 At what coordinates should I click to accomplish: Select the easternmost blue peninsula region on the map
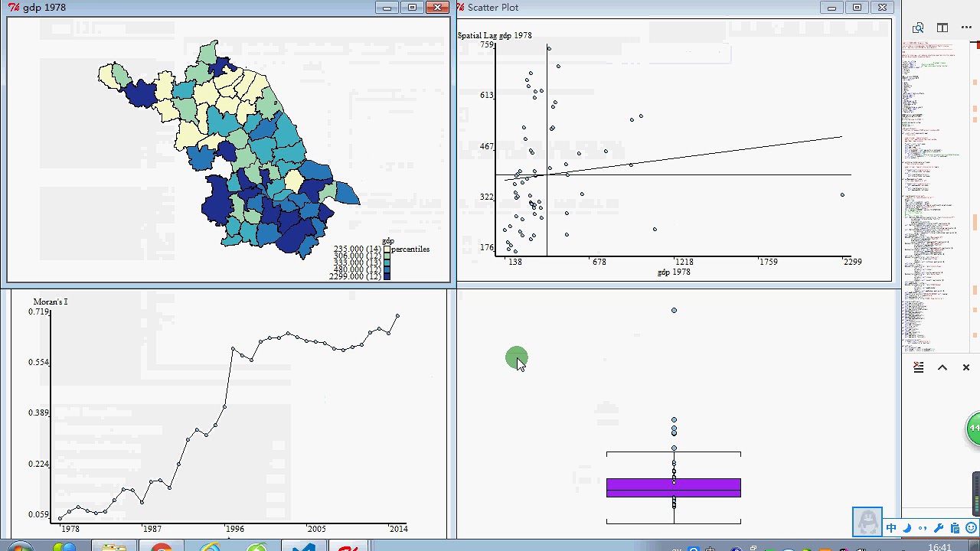tap(347, 192)
